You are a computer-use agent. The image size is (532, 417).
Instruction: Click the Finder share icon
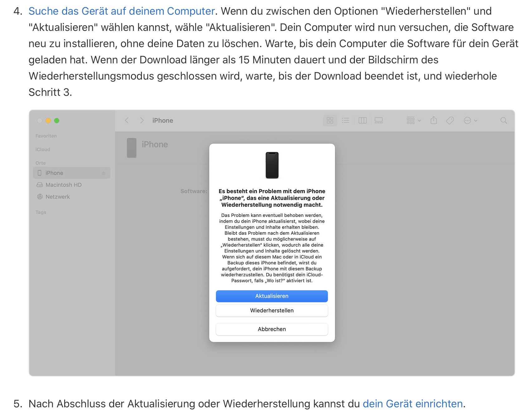pyautogui.click(x=433, y=120)
